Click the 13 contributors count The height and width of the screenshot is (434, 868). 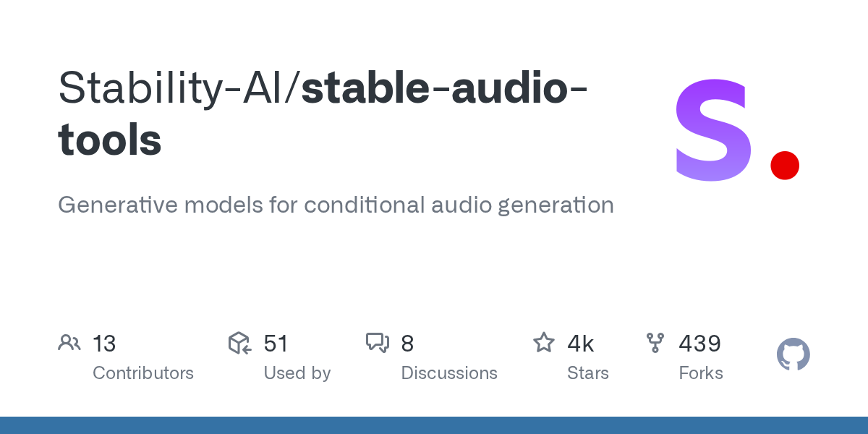(x=104, y=344)
